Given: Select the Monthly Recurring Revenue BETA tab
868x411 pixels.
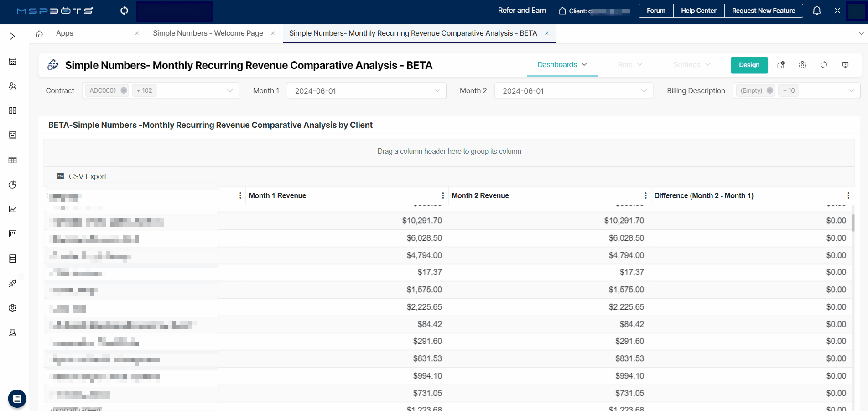Looking at the screenshot, I should click(413, 33).
